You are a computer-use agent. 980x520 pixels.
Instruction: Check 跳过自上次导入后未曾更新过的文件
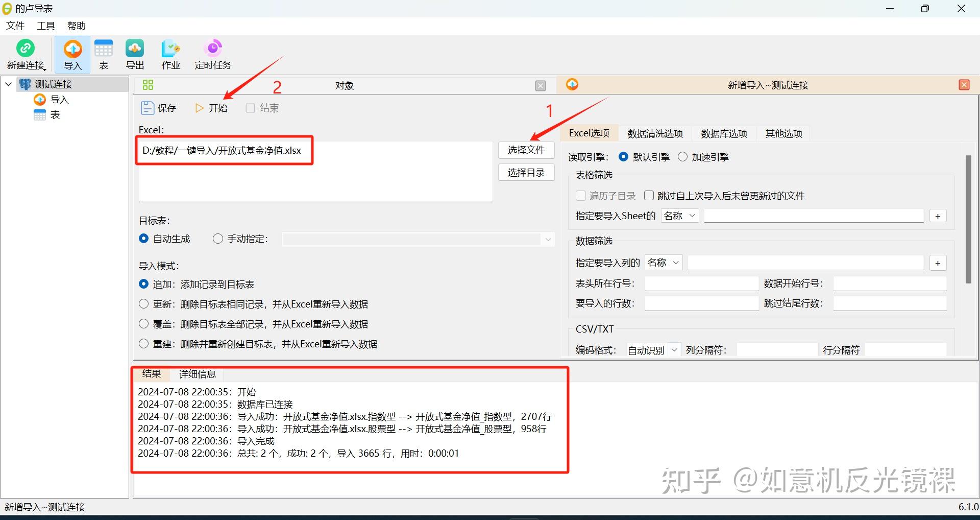(649, 195)
